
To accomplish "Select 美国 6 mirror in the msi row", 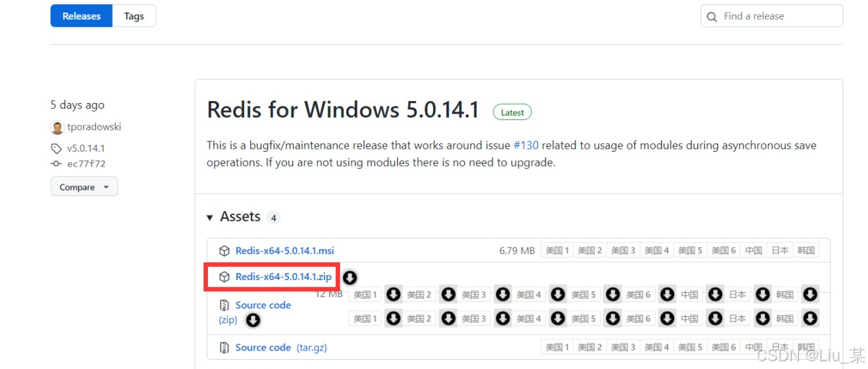I will [723, 250].
